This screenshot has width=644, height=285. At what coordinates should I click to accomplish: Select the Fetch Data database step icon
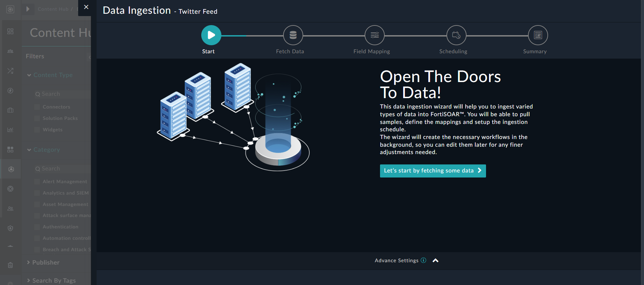[x=293, y=35]
